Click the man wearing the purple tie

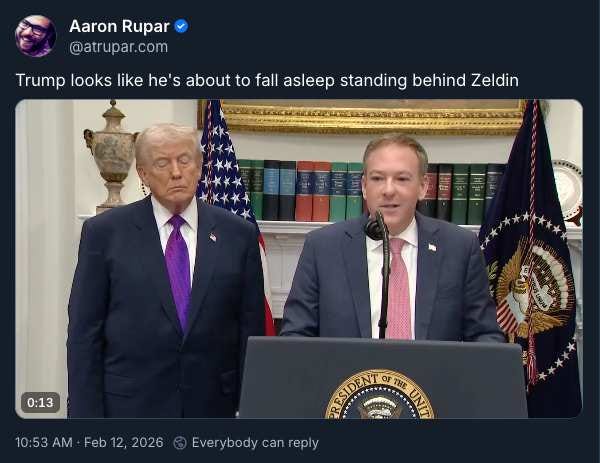click(x=166, y=271)
